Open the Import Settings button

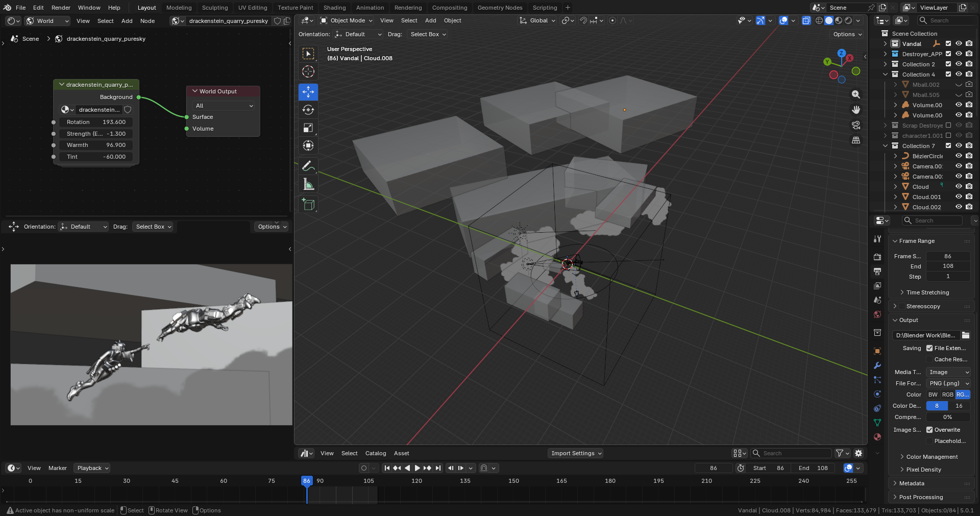tap(576, 453)
